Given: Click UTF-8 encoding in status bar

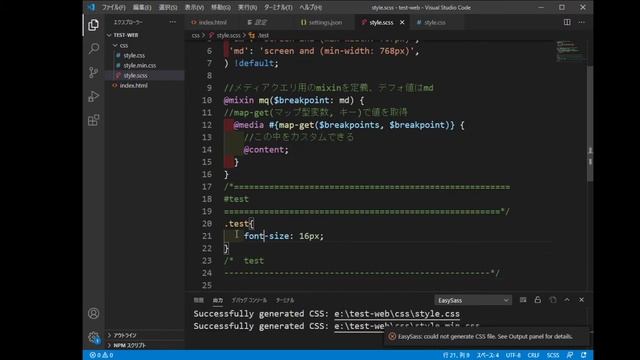Looking at the screenshot, I should [513, 355].
